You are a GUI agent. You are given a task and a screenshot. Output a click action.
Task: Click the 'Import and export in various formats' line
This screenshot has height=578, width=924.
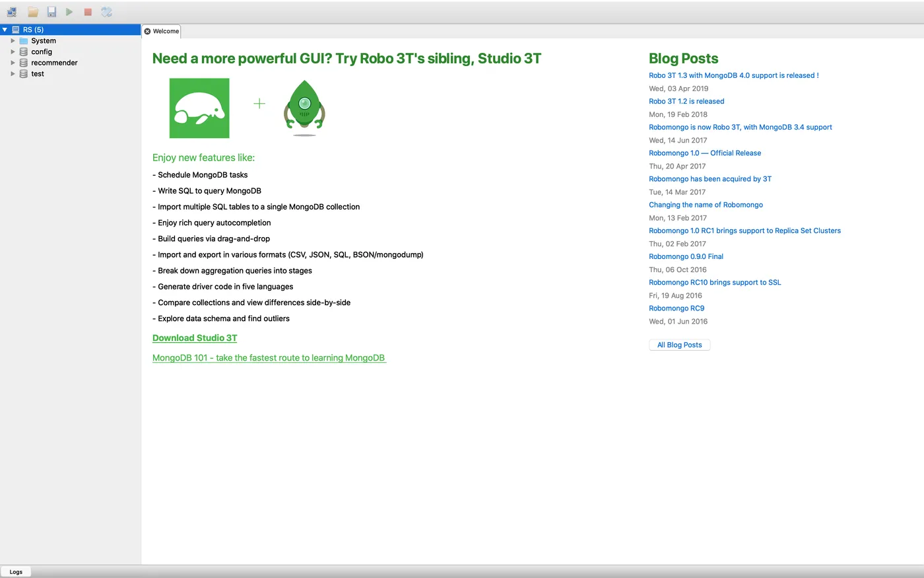tap(288, 254)
